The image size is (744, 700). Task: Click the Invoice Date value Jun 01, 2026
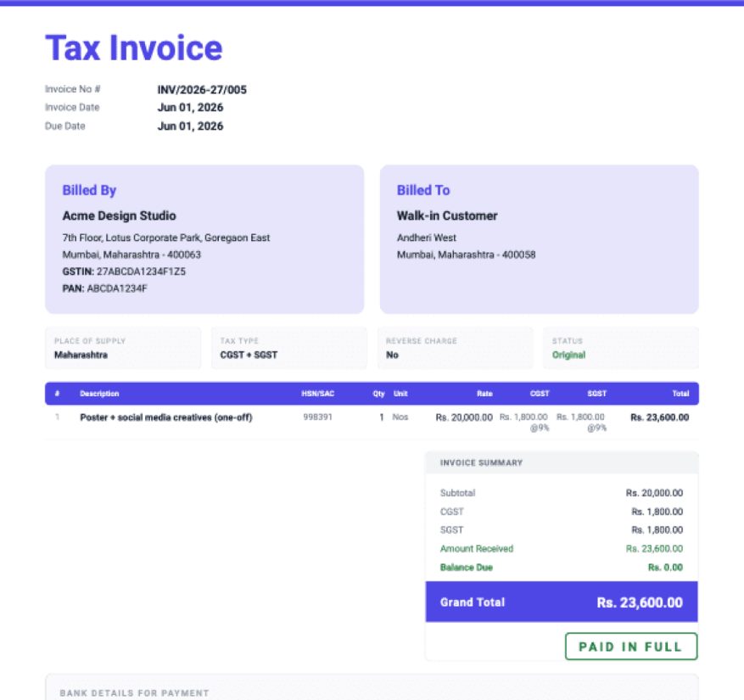(x=190, y=108)
